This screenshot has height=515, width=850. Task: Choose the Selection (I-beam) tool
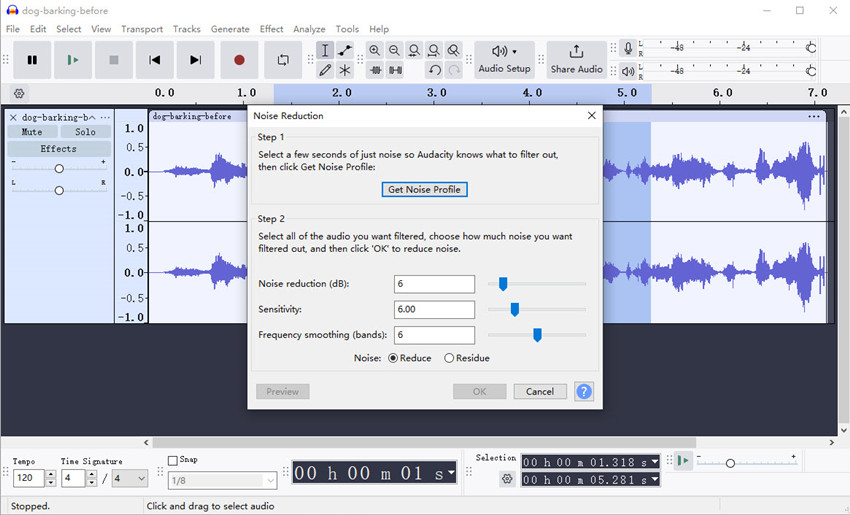325,50
